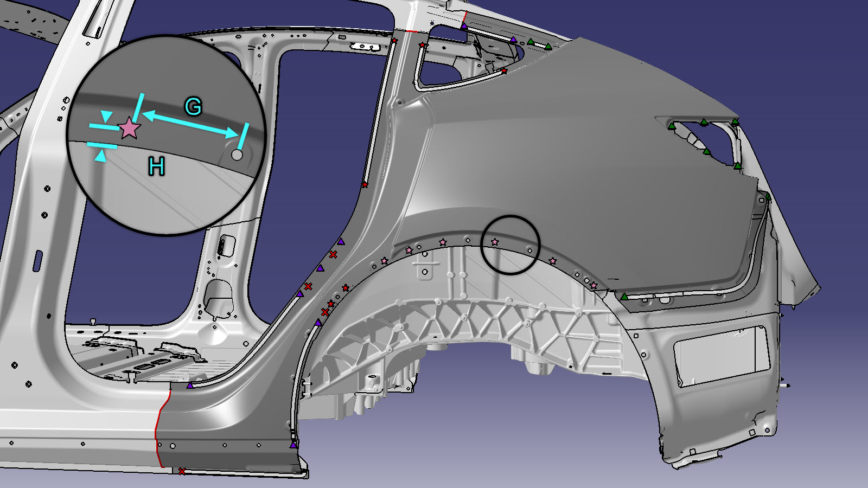Click the upward cyan arrowhead near H
This screenshot has height=488, width=868.
101,156
